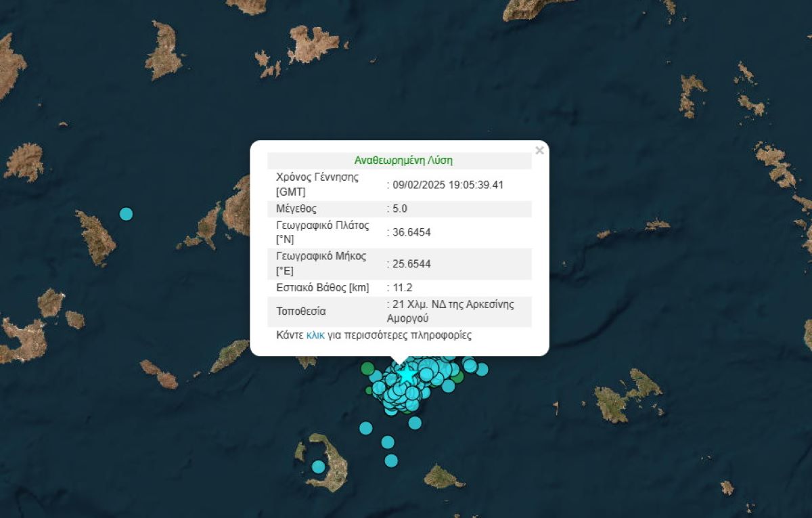Select the origin time 09/02/2025 19:05:39.41
This screenshot has height=518, width=812.
tap(448, 184)
